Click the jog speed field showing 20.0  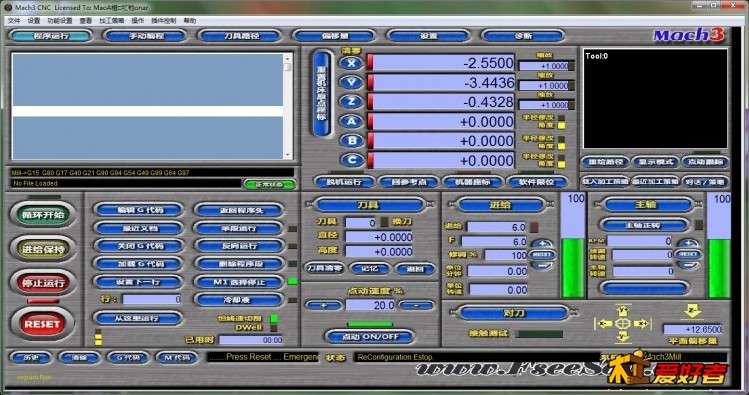(371, 305)
